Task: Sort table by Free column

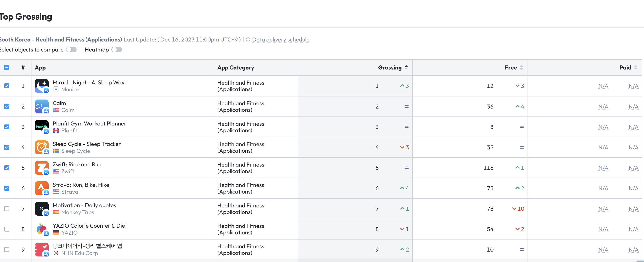Action: click(514, 67)
